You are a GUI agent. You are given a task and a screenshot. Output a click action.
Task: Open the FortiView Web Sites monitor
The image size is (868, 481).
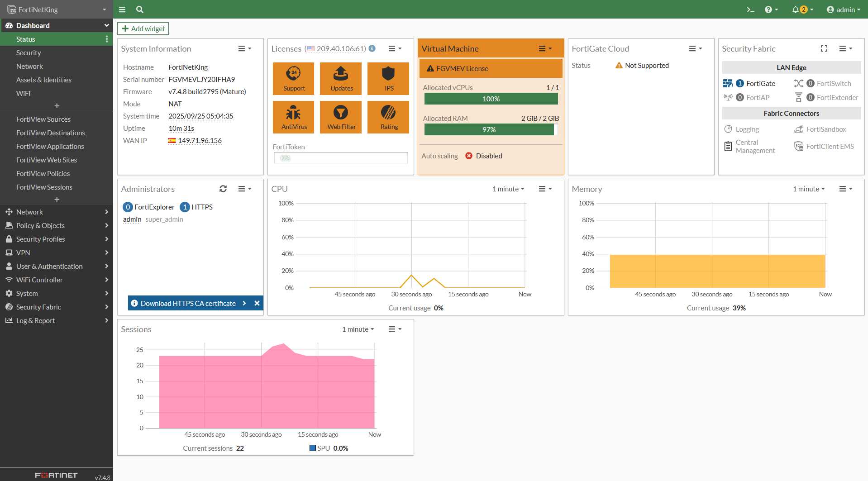click(57, 160)
